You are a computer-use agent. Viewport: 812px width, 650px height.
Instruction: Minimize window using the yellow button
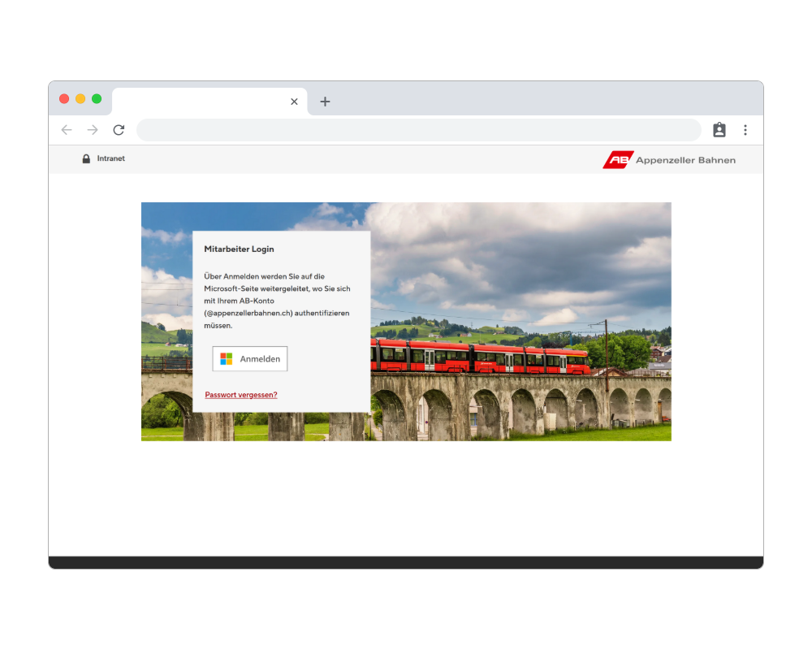click(x=80, y=99)
